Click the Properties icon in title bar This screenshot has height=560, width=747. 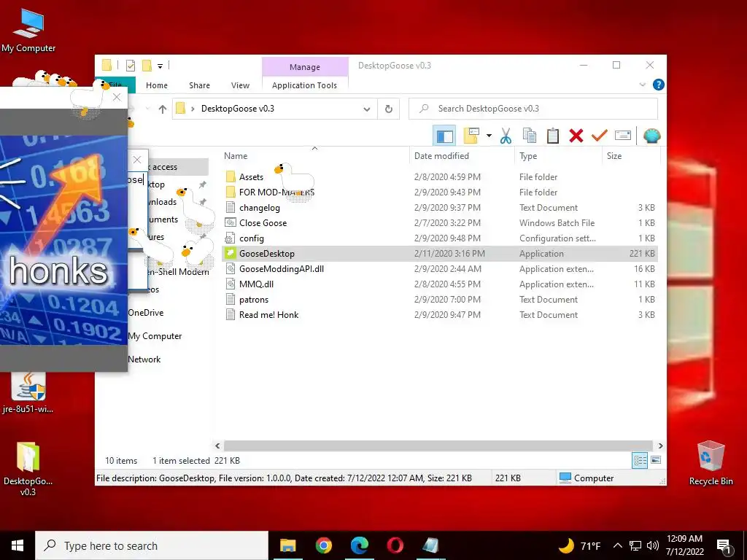pos(131,66)
